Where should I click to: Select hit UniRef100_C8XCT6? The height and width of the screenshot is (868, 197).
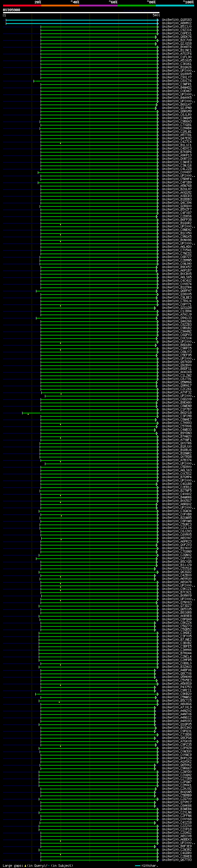click(x=177, y=81)
